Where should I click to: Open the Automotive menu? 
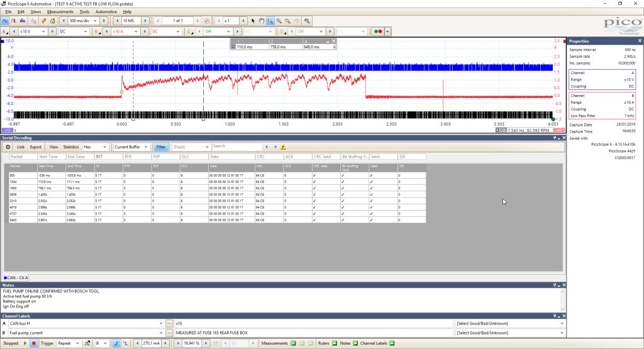tap(106, 11)
